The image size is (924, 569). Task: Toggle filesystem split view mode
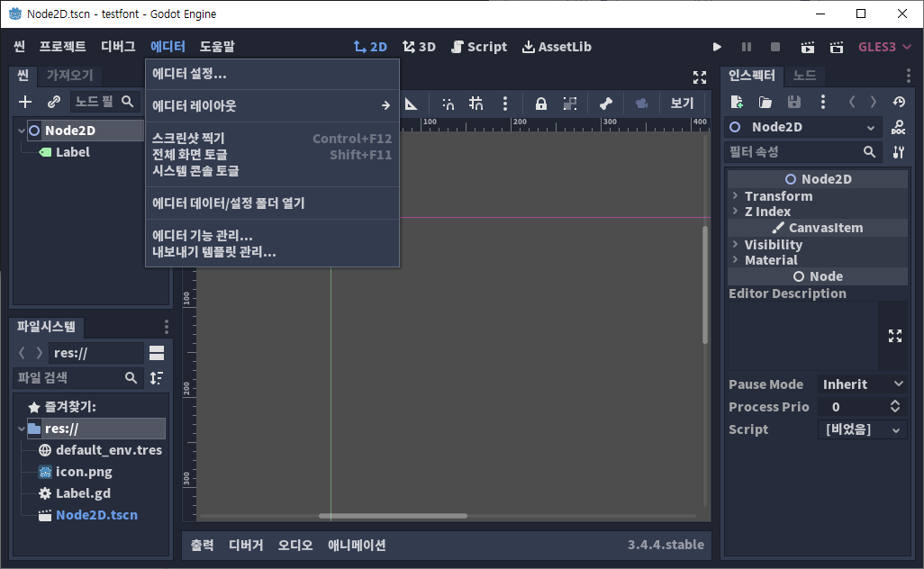[157, 353]
